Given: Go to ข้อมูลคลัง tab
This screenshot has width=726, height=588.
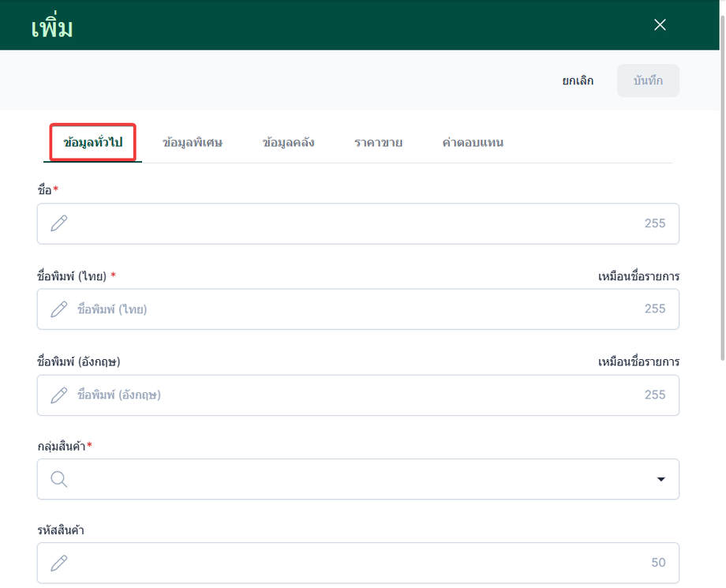Looking at the screenshot, I should (x=288, y=143).
